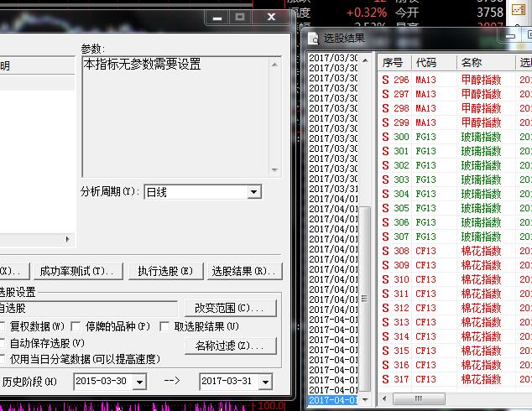Click the 名称过滤(Z)... button
532x411 pixels.
231,346
